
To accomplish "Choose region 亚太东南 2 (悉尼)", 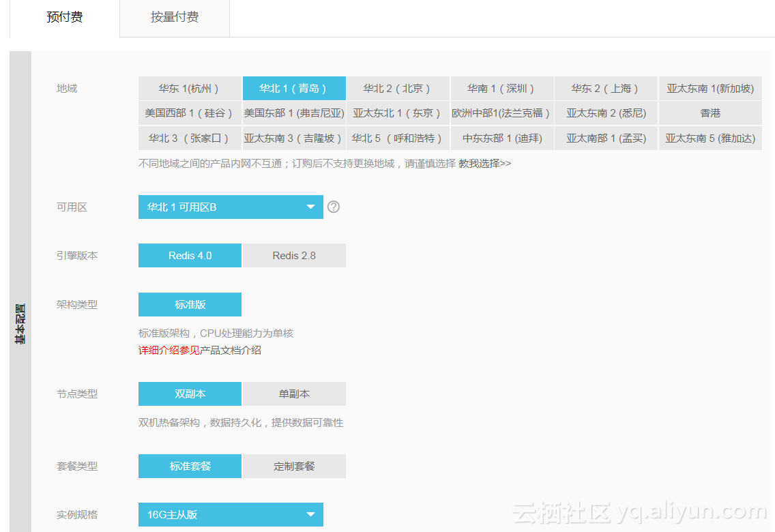I will (x=606, y=113).
